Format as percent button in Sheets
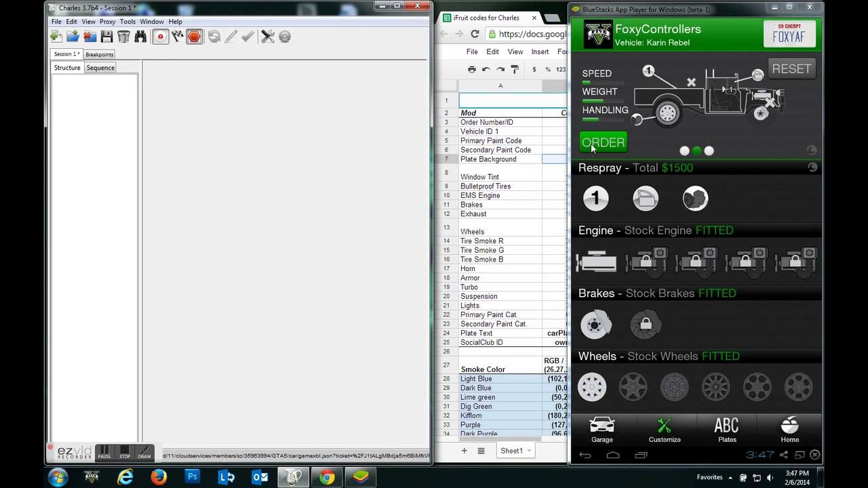Screen dimensions: 868x488 coord(548,69)
